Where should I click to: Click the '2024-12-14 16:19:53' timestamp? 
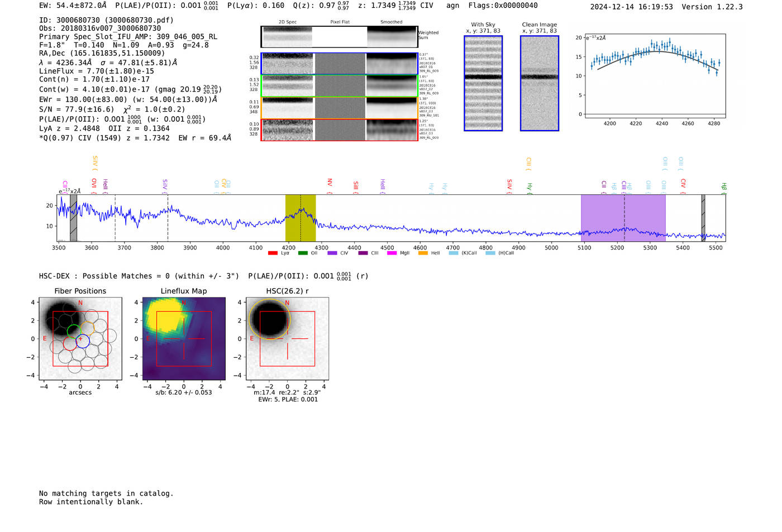pos(631,7)
